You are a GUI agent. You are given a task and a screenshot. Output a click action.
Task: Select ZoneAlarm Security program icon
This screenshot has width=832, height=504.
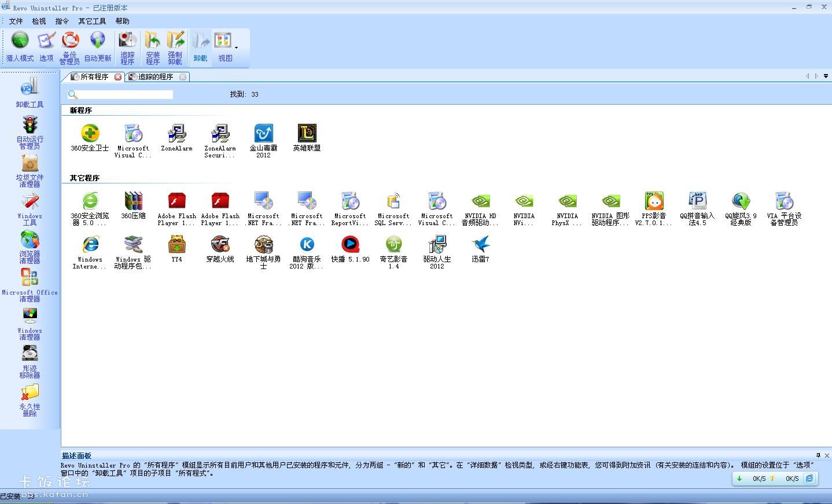pos(220,141)
